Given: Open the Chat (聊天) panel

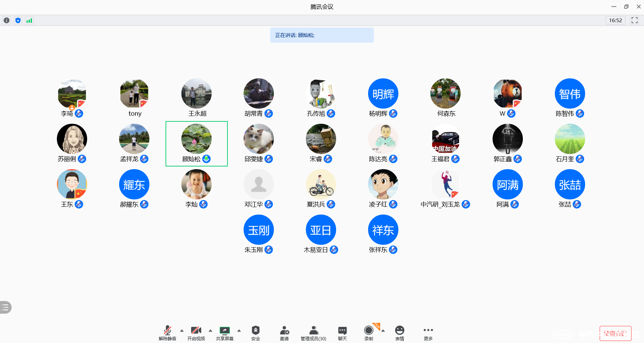Looking at the screenshot, I should point(342,333).
